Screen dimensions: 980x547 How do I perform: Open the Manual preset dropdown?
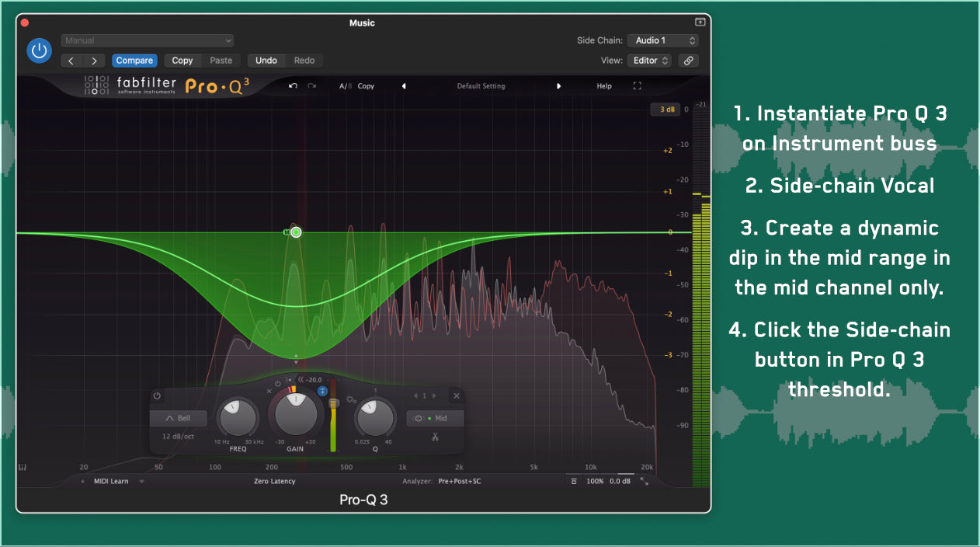click(148, 40)
